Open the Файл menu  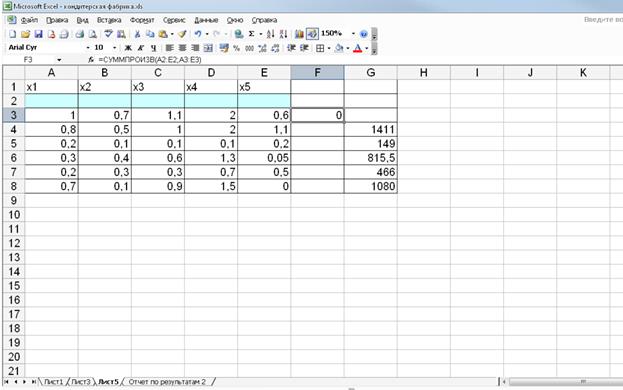coord(29,20)
